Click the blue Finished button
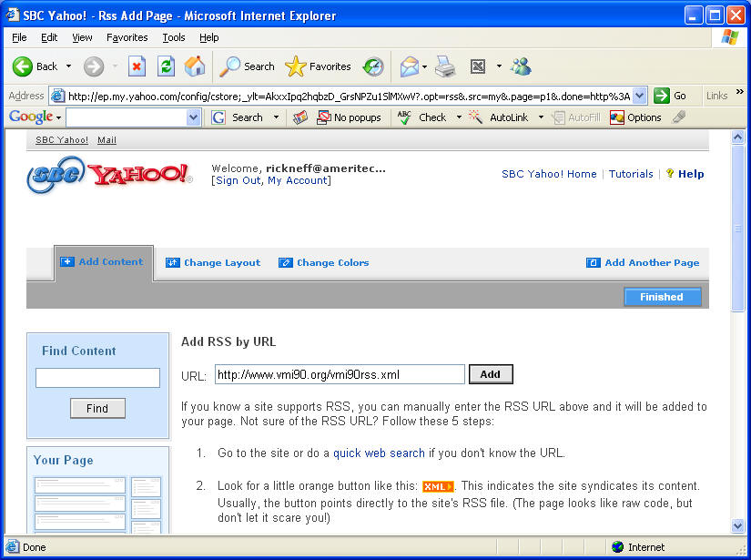 (663, 297)
